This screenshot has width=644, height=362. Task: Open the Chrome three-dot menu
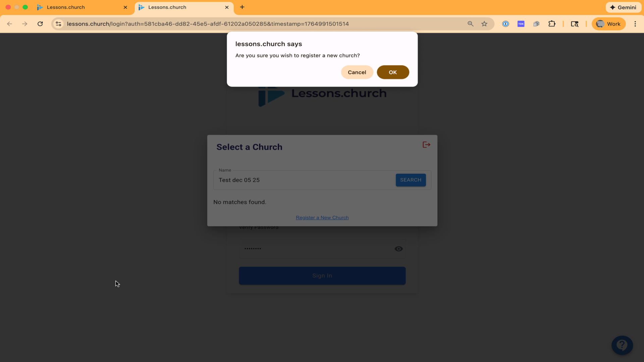click(635, 24)
